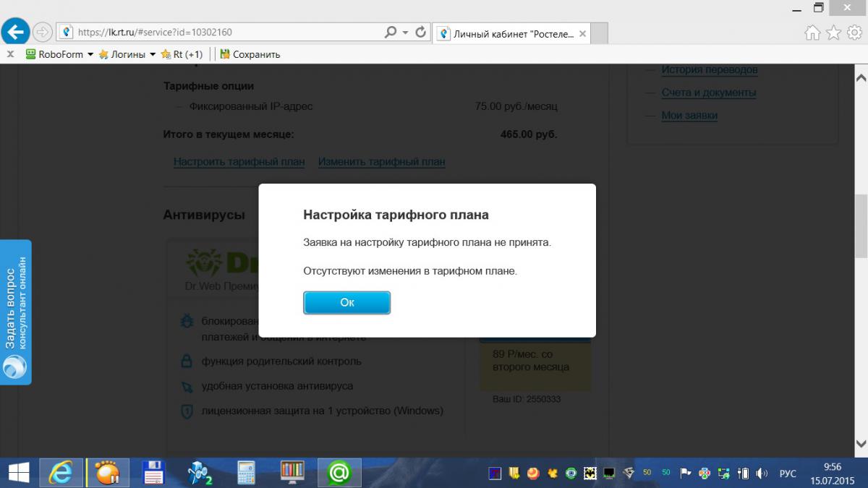Refresh the page using the reload icon
This screenshot has width=868, height=488.
click(420, 33)
